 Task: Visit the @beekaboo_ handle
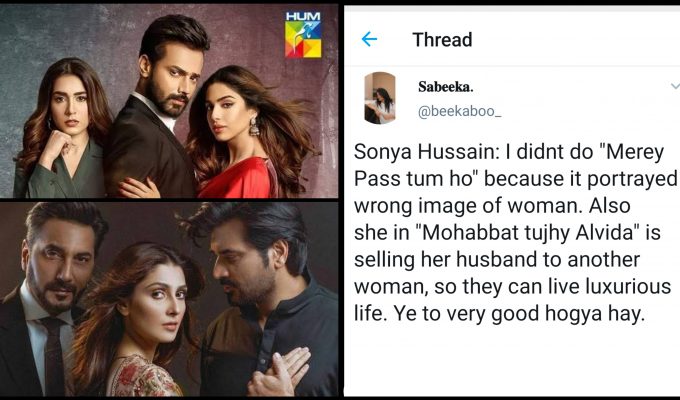[460, 111]
